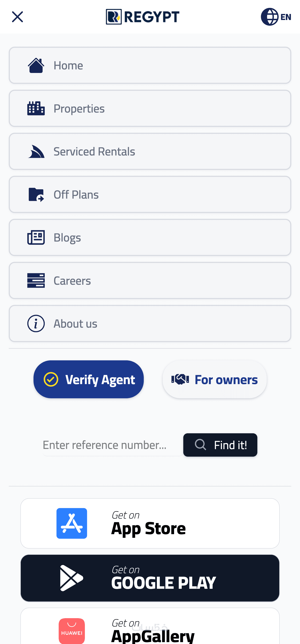300x644 pixels.
Task: Click the house icon next to Home
Action: pos(36,65)
